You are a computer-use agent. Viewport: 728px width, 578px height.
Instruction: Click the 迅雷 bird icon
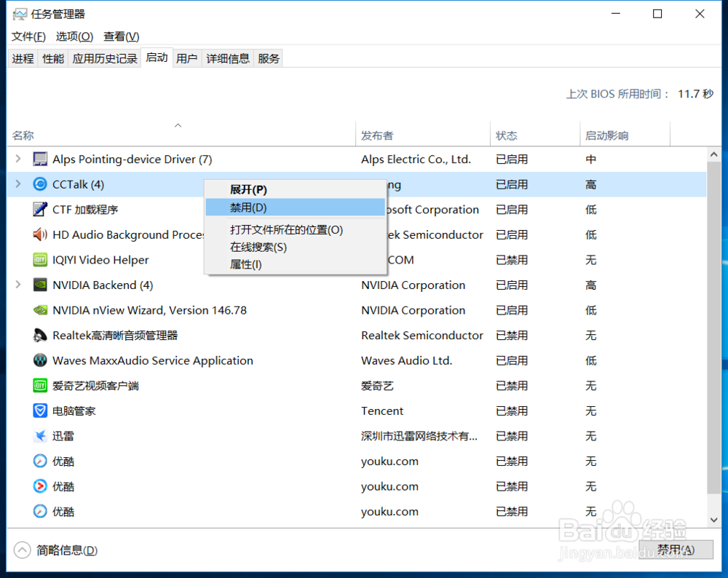point(40,435)
